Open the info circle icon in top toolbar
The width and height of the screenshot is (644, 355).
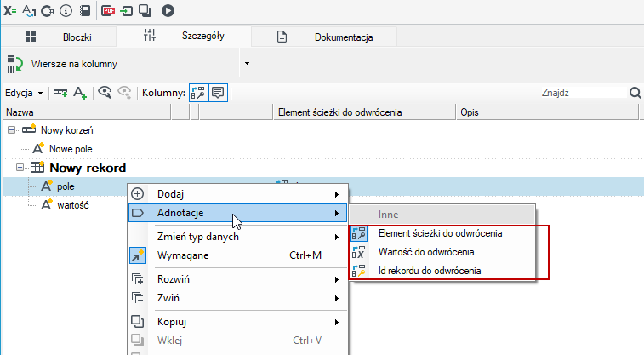(66, 11)
